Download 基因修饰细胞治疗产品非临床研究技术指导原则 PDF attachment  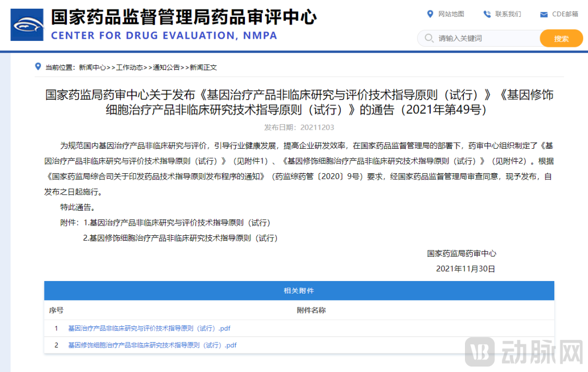click(152, 345)
